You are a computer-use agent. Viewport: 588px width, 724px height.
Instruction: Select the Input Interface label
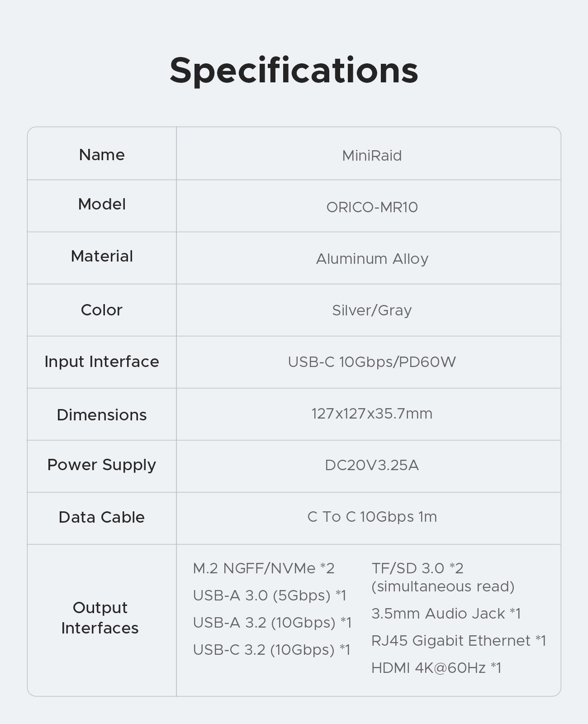pyautogui.click(x=102, y=362)
